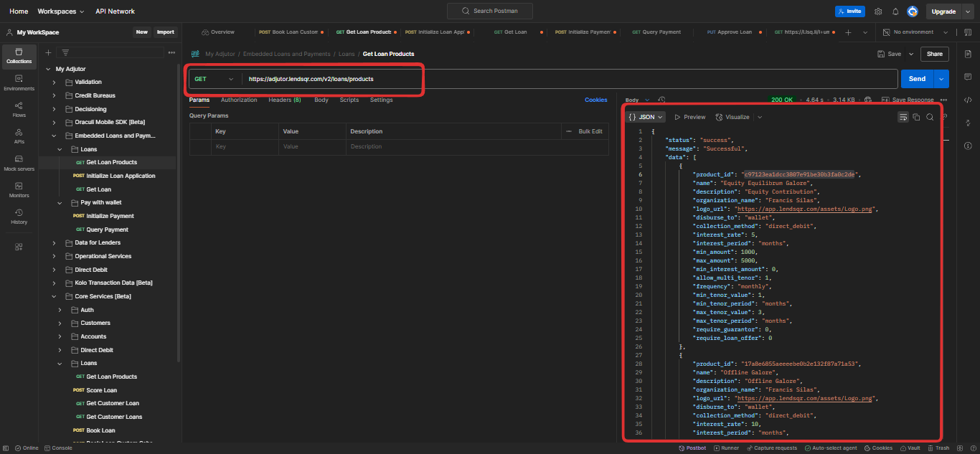
Task: Open the Workspaces dropdown menu
Action: click(x=60, y=11)
